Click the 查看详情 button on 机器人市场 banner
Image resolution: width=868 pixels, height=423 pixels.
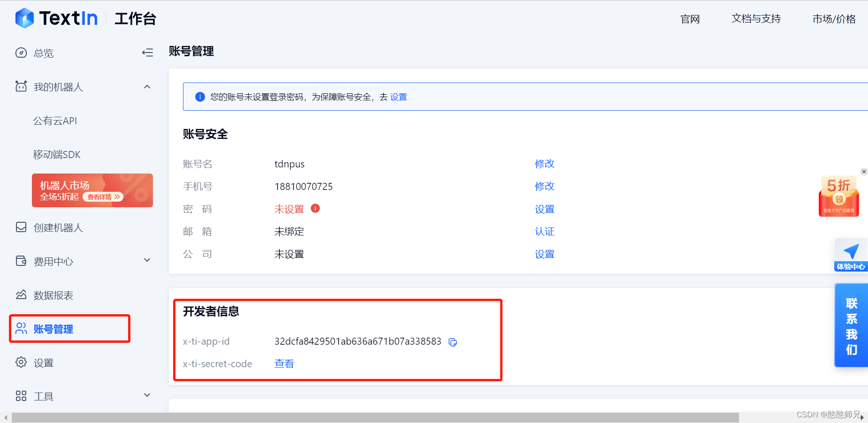pos(102,197)
